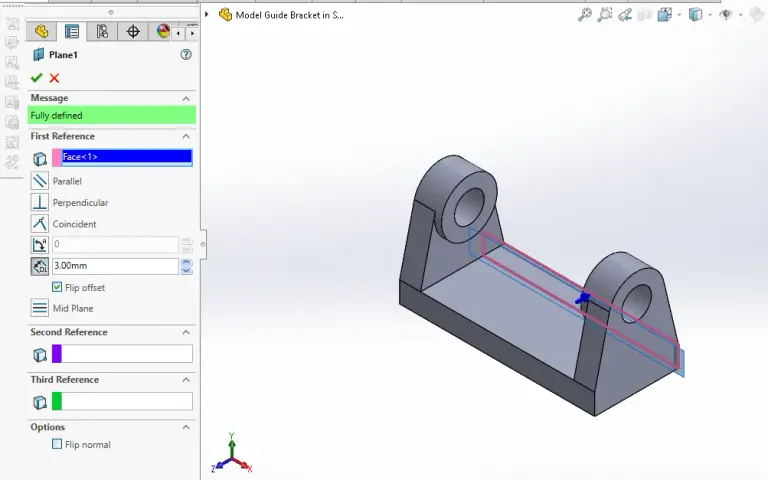Enable the Flip normal checkbox
Image resolution: width=768 pixels, height=480 pixels.
point(57,444)
